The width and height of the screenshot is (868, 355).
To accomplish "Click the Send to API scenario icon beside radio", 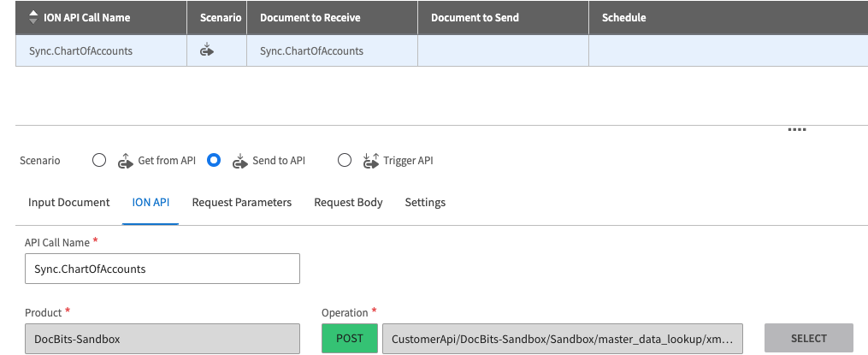I will point(239,160).
